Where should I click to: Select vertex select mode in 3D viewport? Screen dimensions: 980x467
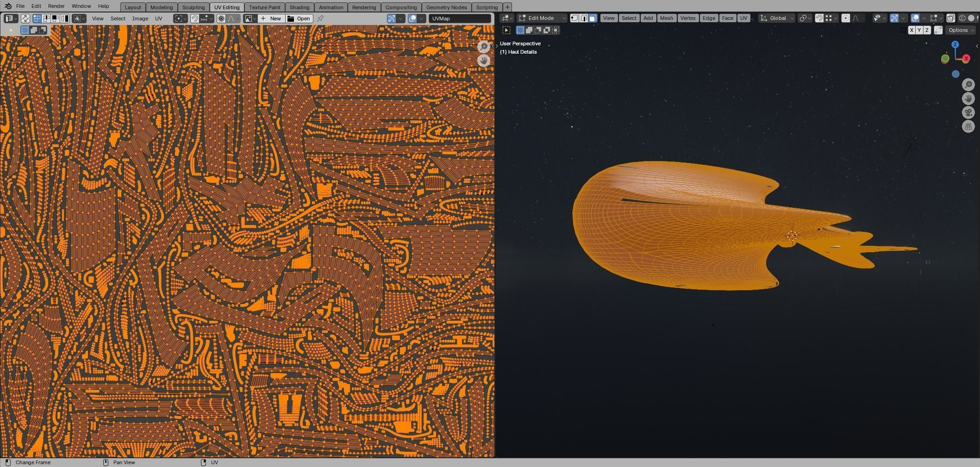click(574, 18)
